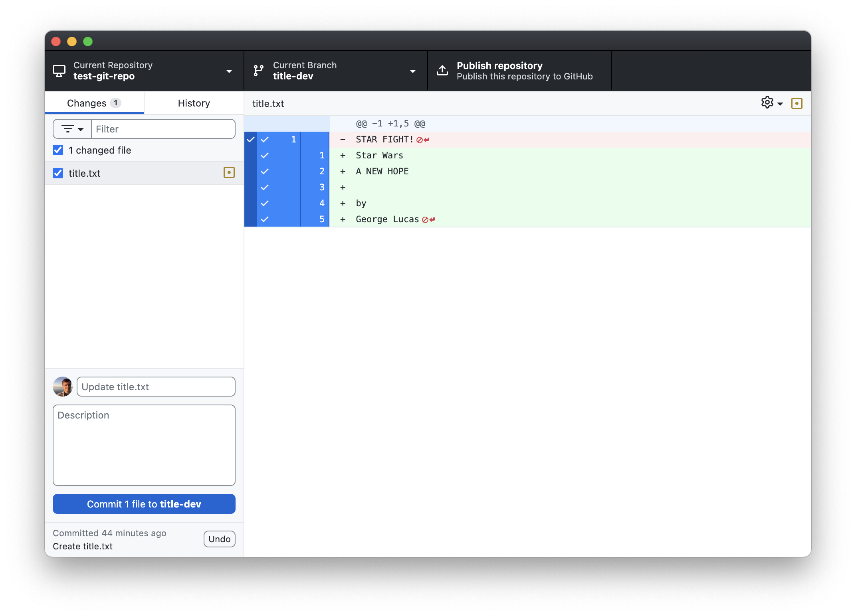This screenshot has height=616, width=856.
Task: Click the modified badge icon in diff header
Action: tap(797, 103)
